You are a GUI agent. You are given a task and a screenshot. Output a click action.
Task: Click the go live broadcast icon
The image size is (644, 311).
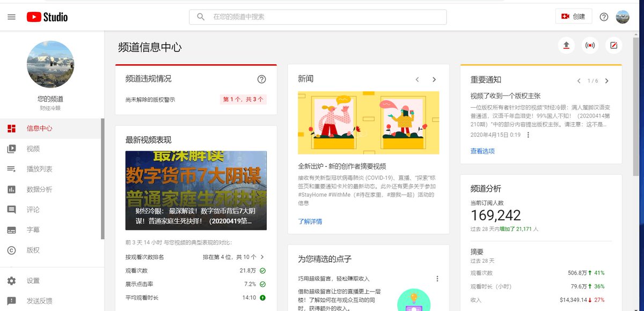pos(590,46)
